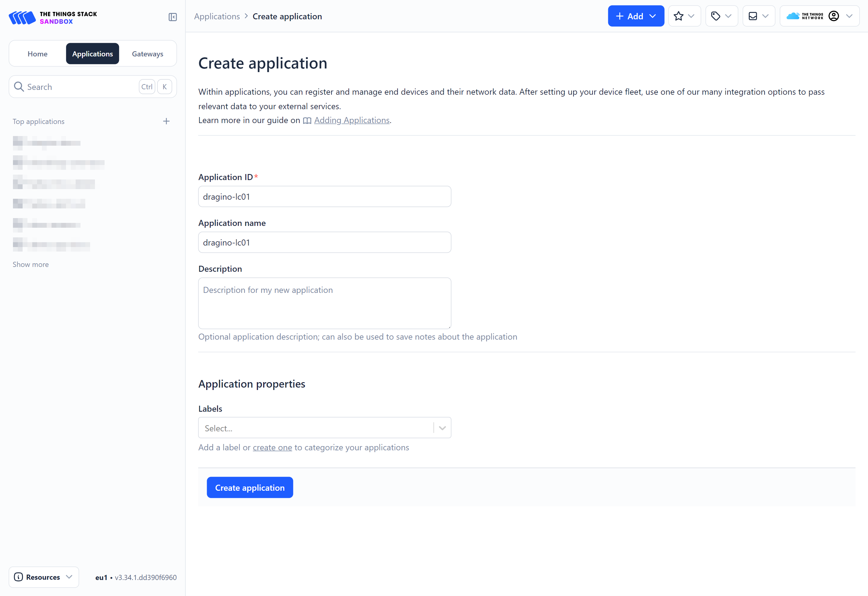This screenshot has height=596, width=868.
Task: Click the 'create one' label link
Action: (272, 447)
